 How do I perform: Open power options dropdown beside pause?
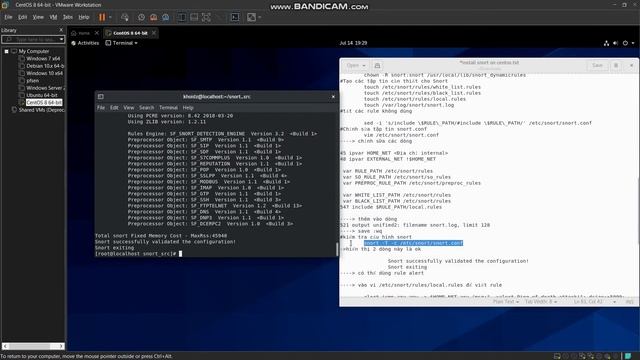coord(110,17)
